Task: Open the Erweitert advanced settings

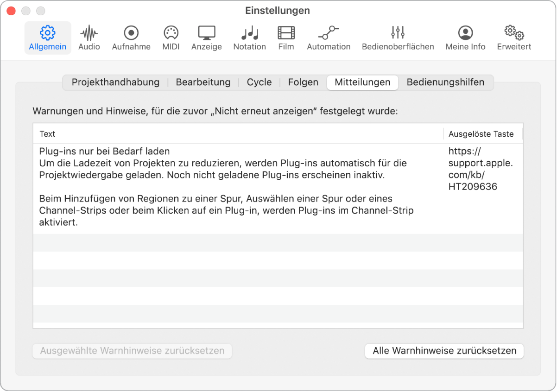Action: tap(514, 38)
